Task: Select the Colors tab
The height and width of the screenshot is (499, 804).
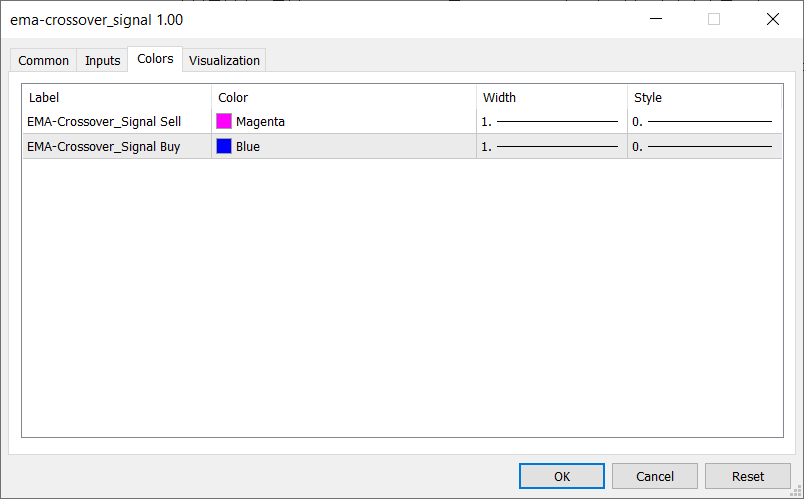Action: 155,59
